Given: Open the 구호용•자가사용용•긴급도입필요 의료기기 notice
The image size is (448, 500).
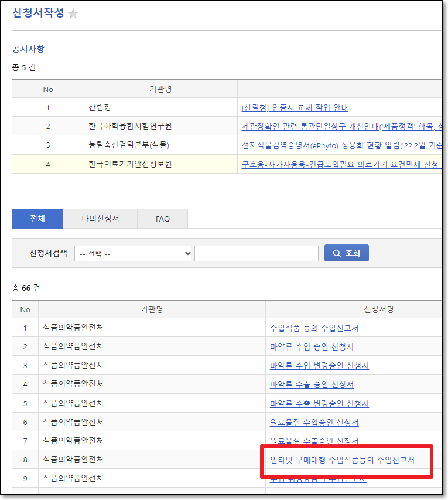Looking at the screenshot, I should point(341,165).
